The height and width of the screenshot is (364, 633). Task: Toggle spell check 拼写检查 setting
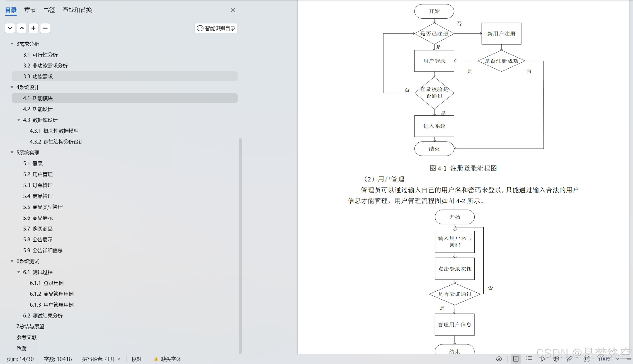[x=101, y=359]
